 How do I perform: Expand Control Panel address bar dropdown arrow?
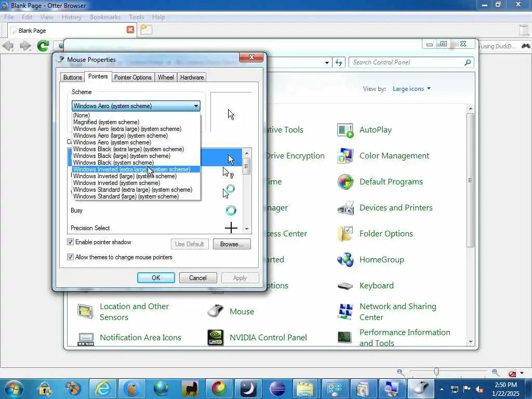327,62
